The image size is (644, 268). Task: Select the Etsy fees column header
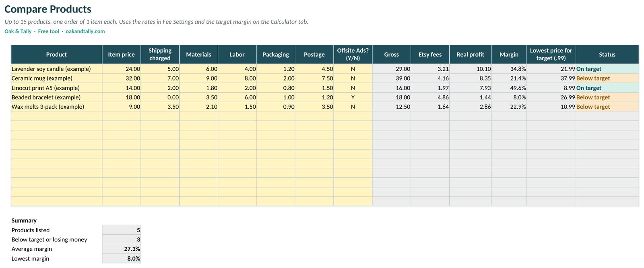[x=430, y=54]
